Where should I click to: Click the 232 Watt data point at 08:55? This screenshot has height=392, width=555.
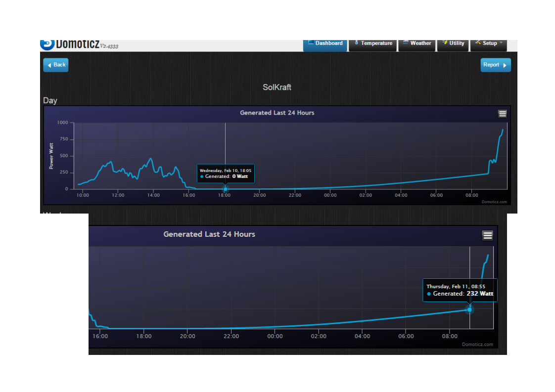470,309
